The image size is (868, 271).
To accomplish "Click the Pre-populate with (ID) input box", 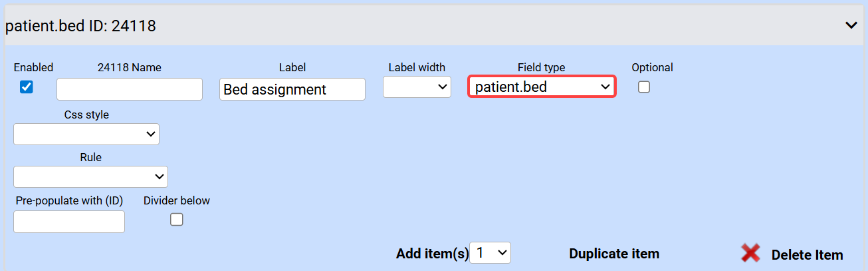I will click(x=69, y=222).
